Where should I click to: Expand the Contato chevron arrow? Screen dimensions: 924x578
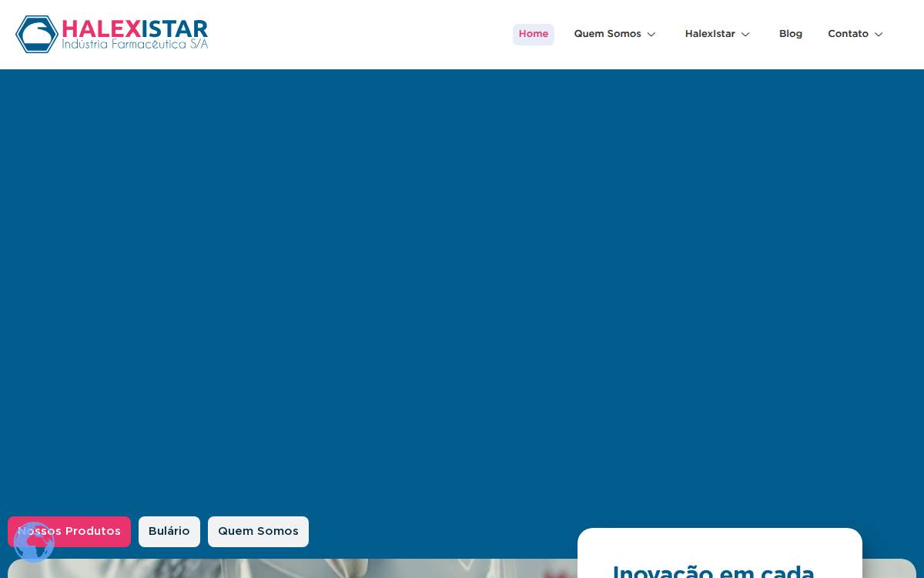[879, 35]
